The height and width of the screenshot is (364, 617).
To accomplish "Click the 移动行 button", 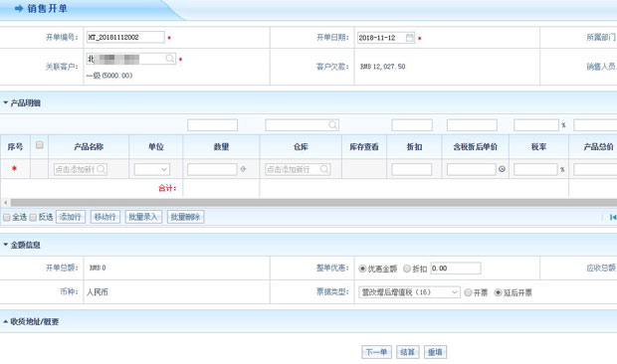I will click(x=105, y=217).
